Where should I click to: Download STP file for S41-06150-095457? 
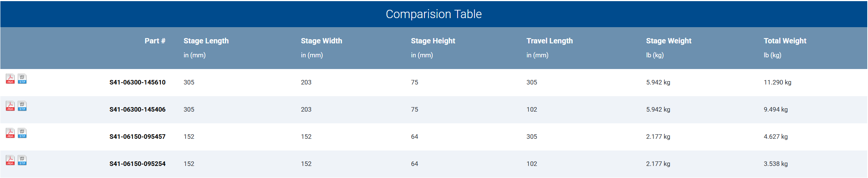(x=22, y=133)
